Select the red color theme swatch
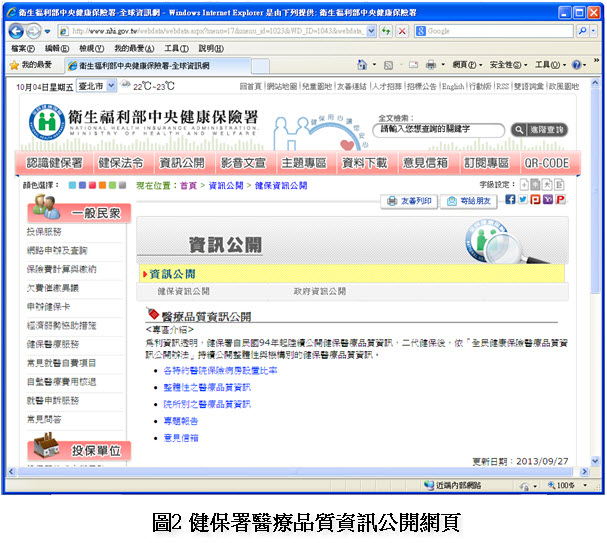 click(92, 185)
